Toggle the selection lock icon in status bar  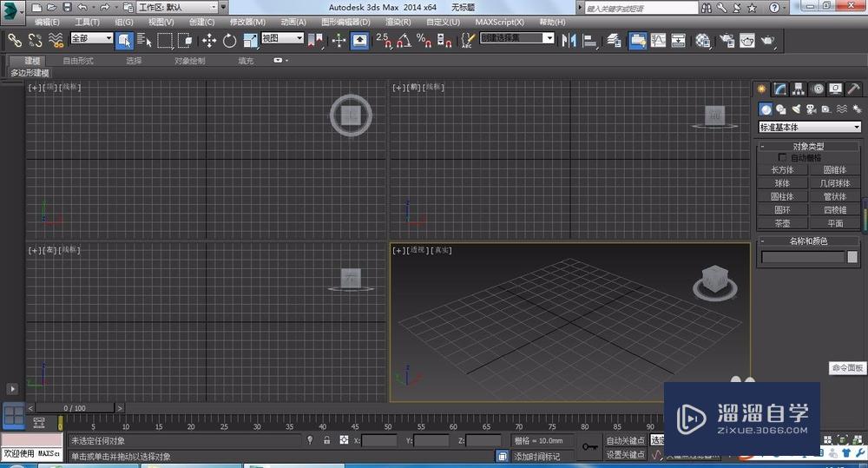coord(326,441)
